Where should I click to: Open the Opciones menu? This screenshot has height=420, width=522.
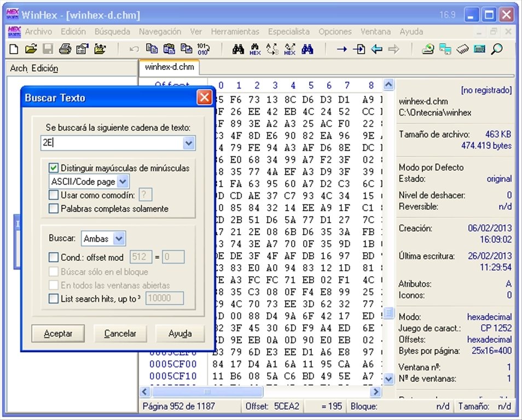click(x=335, y=31)
